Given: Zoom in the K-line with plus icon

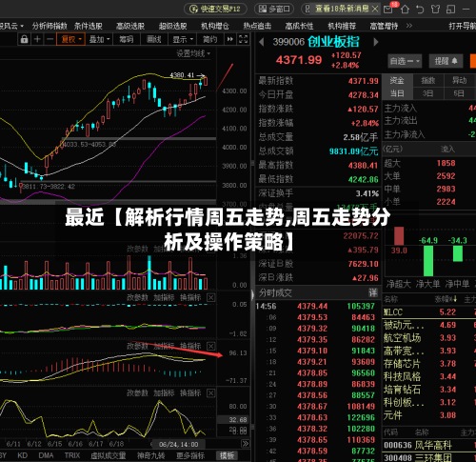Looking at the screenshot, I should (x=37, y=39).
